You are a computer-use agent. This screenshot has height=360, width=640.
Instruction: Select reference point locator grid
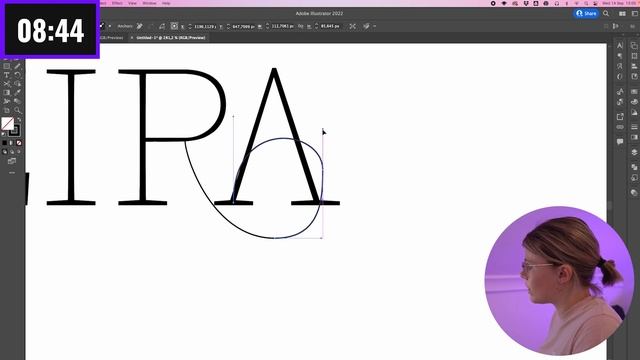(x=174, y=26)
